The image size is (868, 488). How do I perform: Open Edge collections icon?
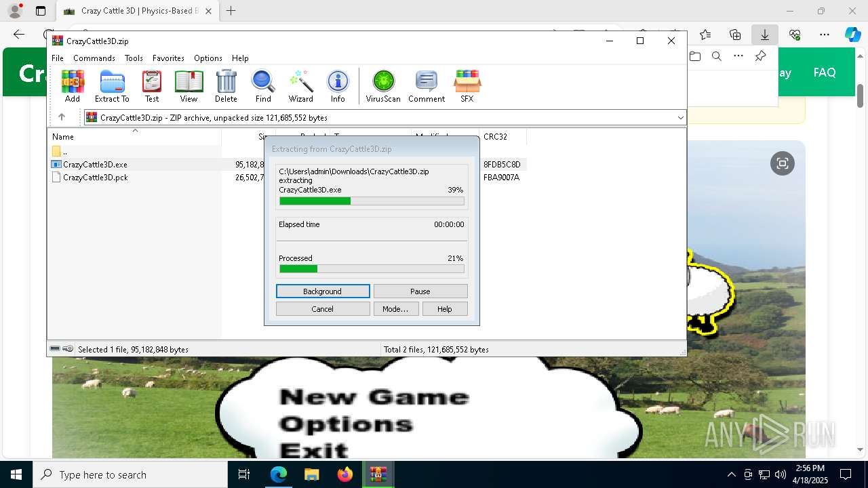click(735, 35)
